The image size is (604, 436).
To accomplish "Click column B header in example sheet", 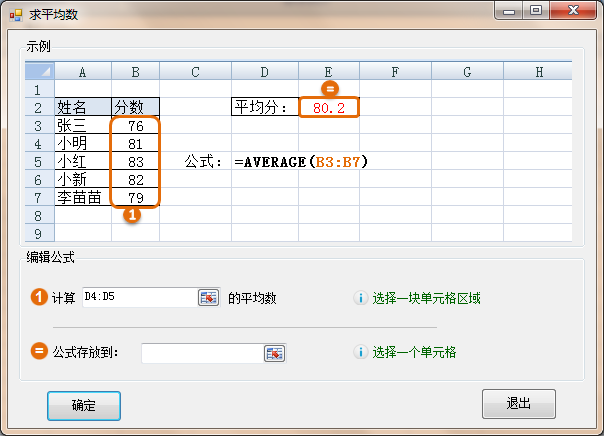I will pyautogui.click(x=135, y=71).
